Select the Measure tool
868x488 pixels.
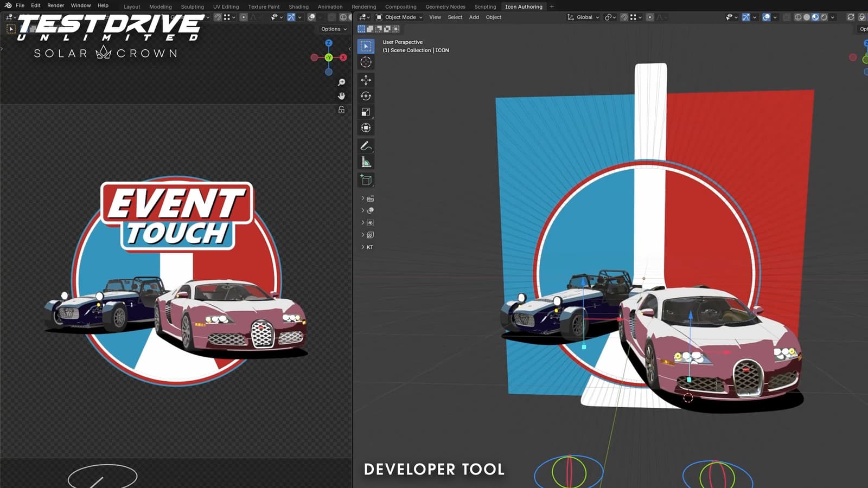tap(366, 162)
